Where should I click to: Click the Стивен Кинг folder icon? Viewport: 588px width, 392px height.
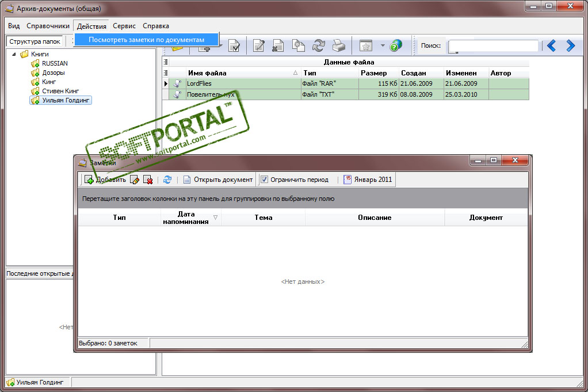click(35, 91)
